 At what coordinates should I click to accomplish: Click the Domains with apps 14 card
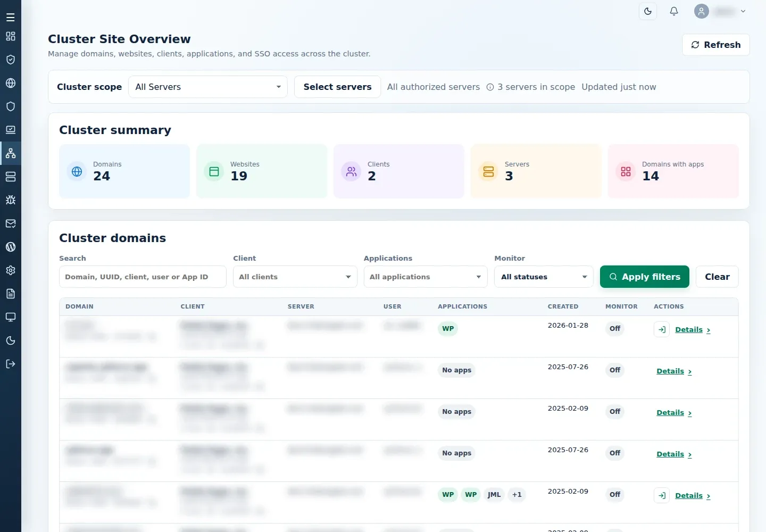673,171
